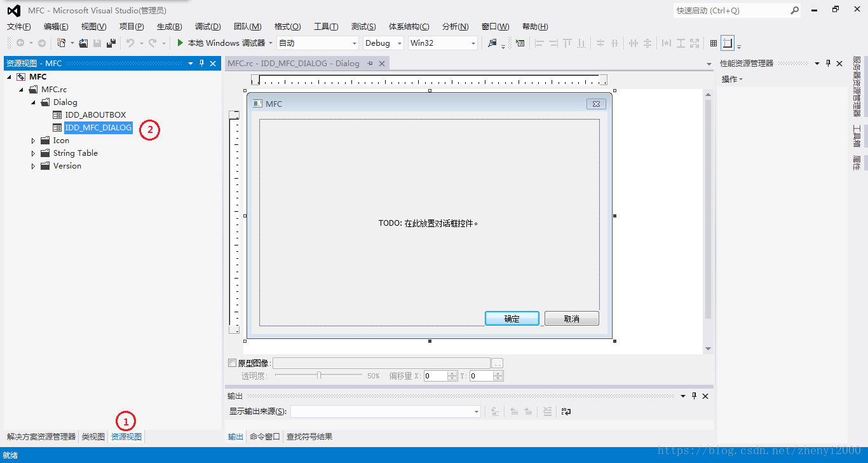Screen dimensions: 868x463
Task: Collapse the MFC.rc tree node
Action: [x=21, y=90]
